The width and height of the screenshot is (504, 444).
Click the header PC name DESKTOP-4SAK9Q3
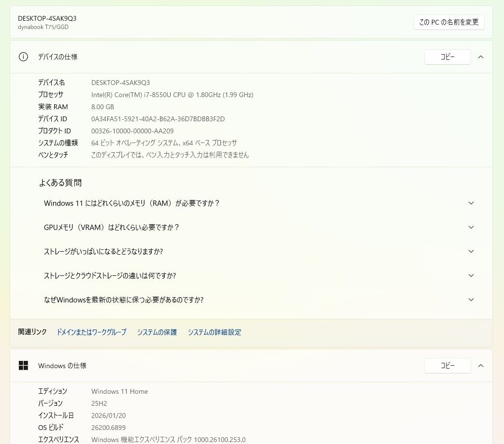(47, 18)
